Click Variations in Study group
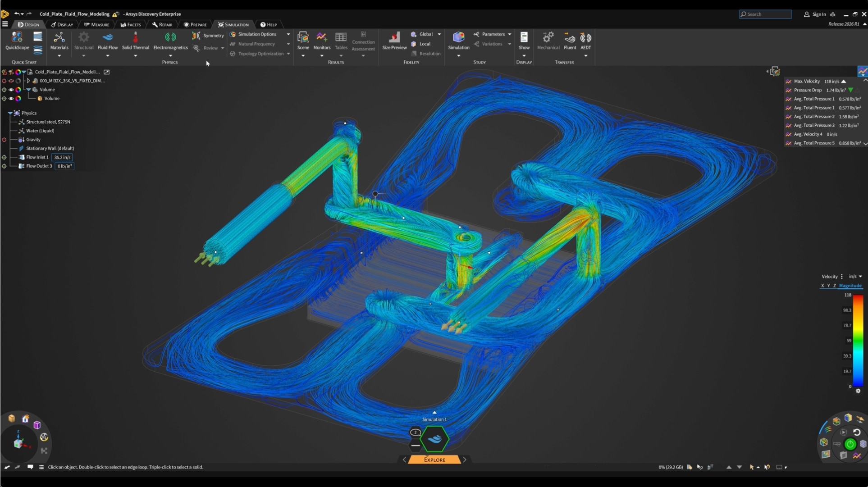 488,44
